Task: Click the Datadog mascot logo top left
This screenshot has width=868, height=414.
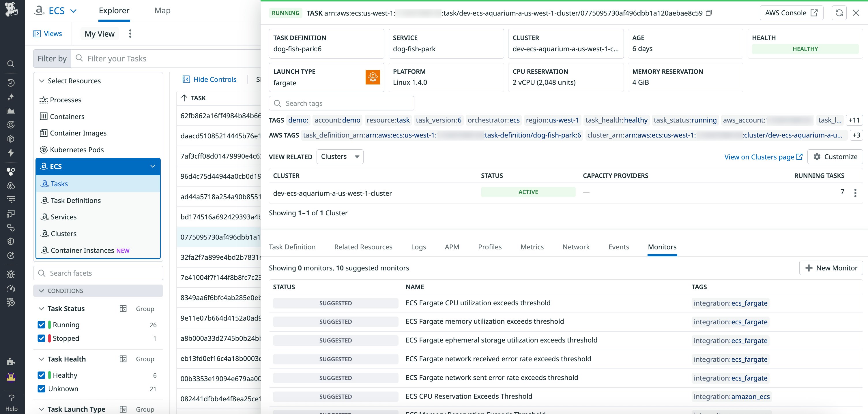Action: (x=11, y=10)
